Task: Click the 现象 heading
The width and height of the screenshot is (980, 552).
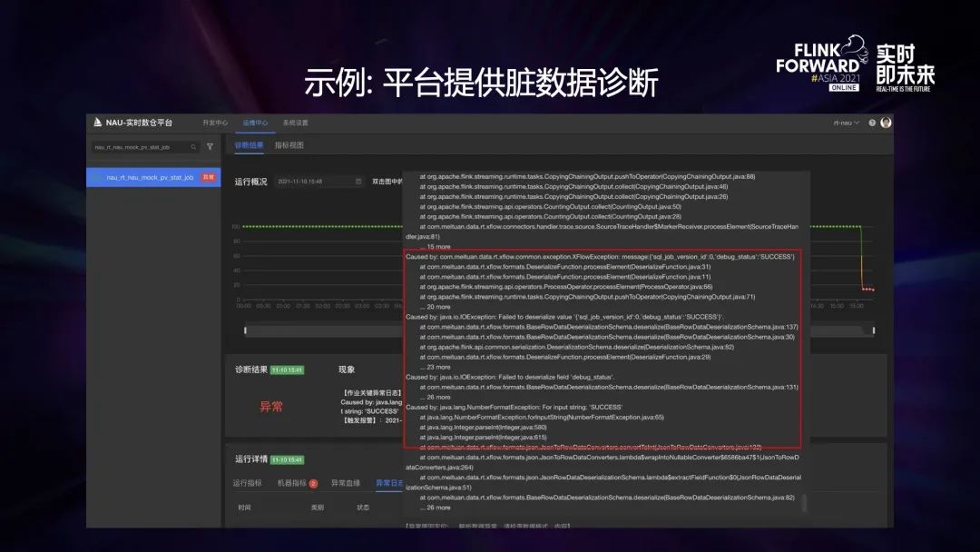Action: (x=347, y=370)
